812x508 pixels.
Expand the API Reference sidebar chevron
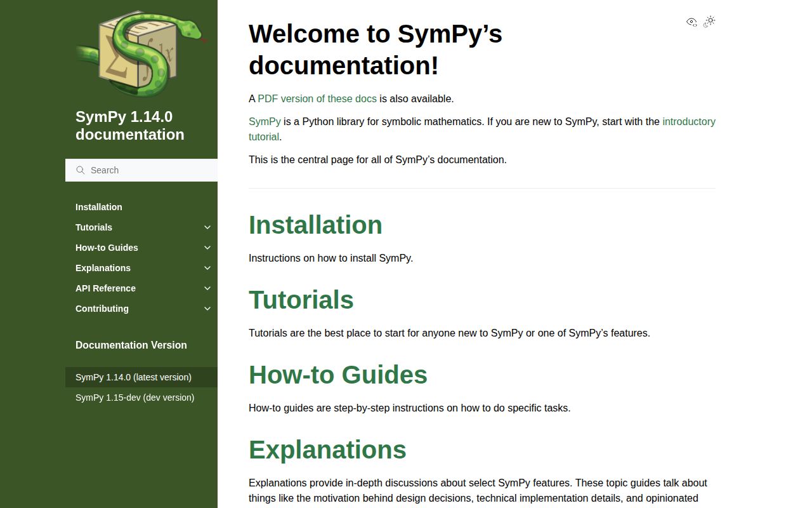coord(207,288)
